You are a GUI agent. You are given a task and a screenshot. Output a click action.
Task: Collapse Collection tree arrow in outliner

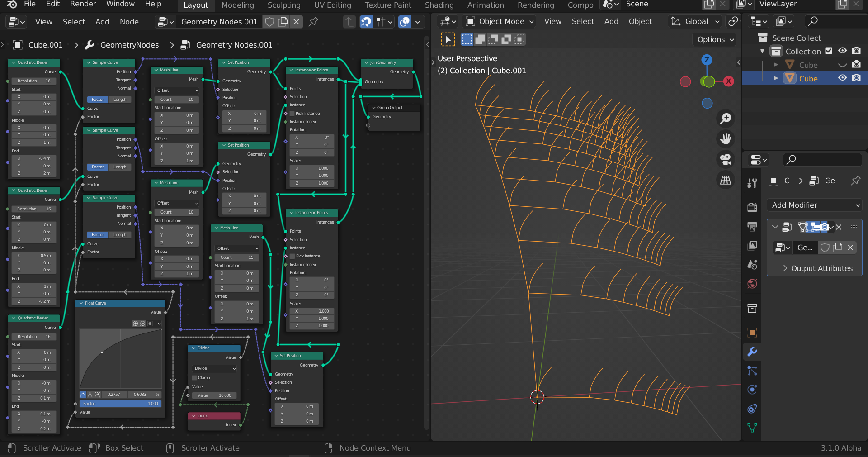coord(762,51)
